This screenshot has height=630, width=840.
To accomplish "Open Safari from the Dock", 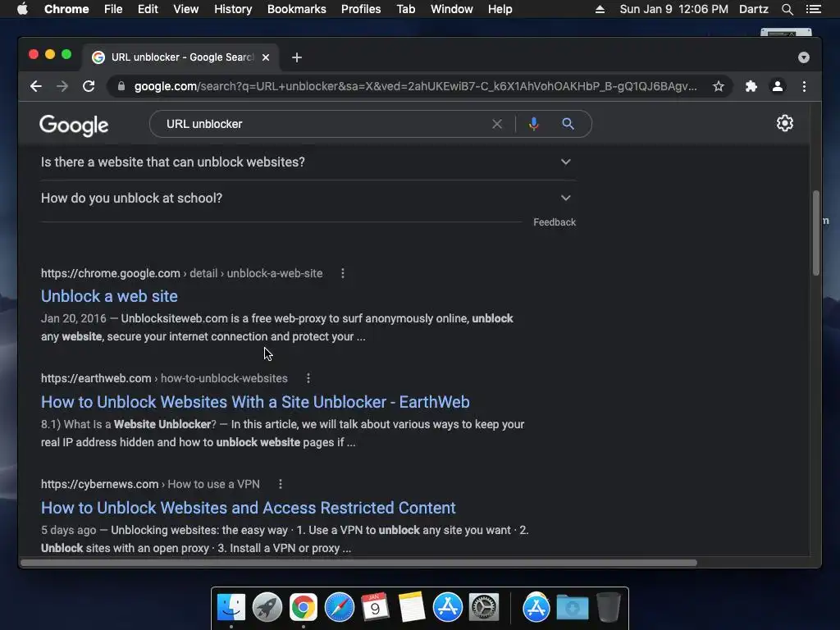I will tap(339, 608).
